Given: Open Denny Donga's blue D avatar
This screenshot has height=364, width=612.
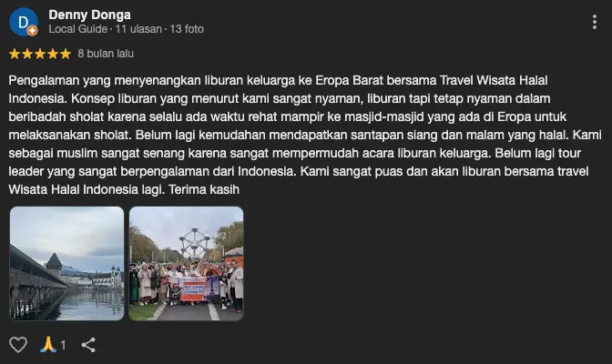Looking at the screenshot, I should (23, 22).
